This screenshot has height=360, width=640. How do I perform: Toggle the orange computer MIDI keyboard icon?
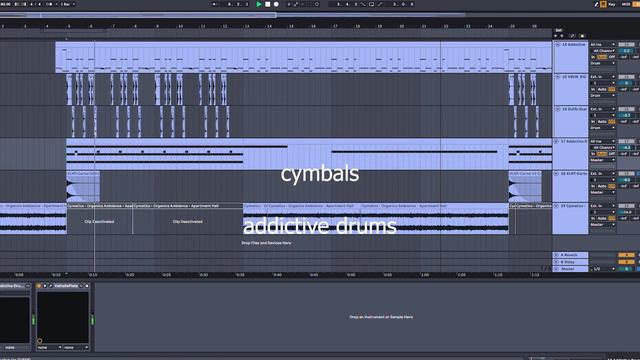click(x=603, y=4)
